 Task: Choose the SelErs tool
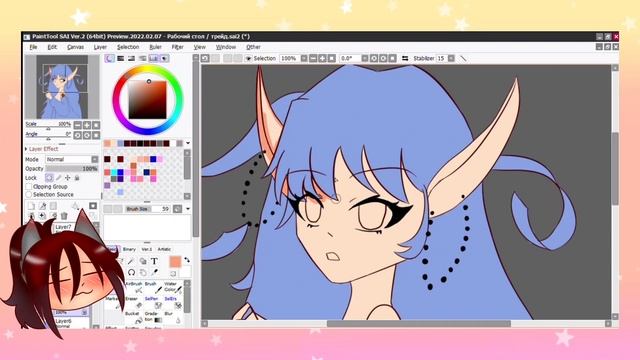172,302
